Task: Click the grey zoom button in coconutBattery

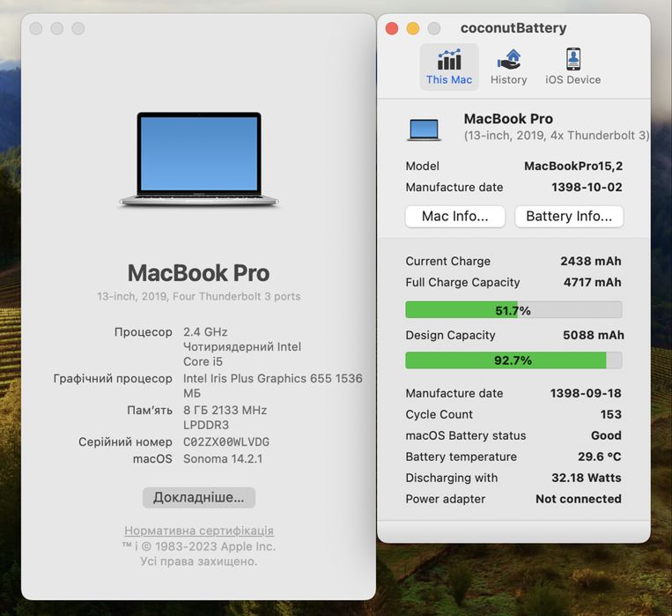Action: click(433, 28)
